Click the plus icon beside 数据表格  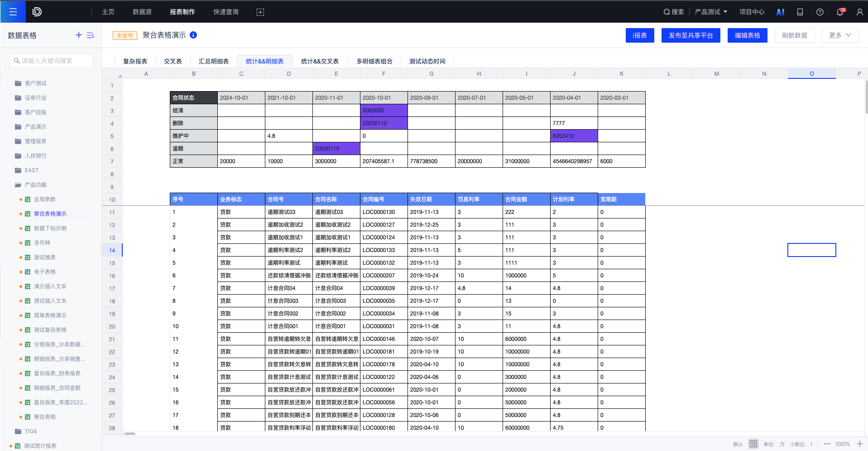(79, 35)
